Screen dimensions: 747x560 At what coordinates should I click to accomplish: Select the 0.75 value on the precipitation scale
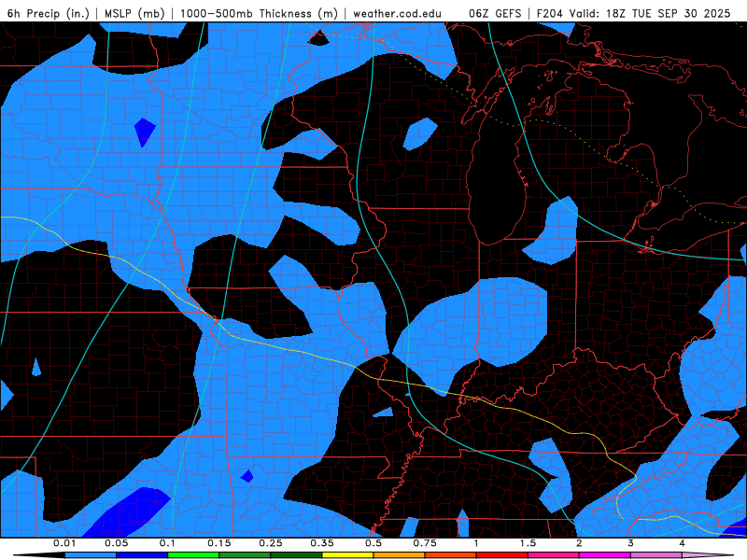425,543
